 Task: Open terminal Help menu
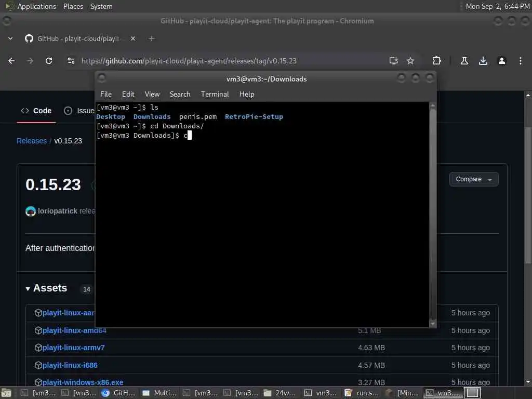click(x=247, y=95)
